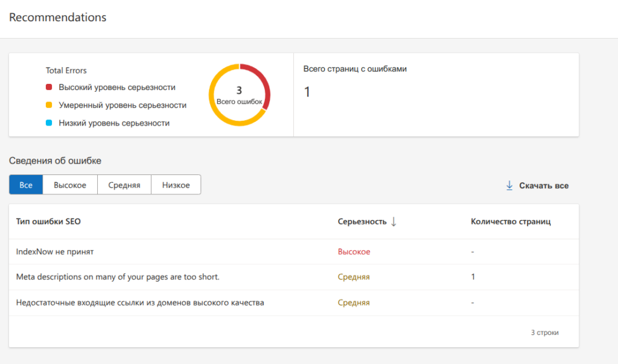Click the sort arrow beside Серьезность
Viewport: 618px width, 364px height.
393,222
